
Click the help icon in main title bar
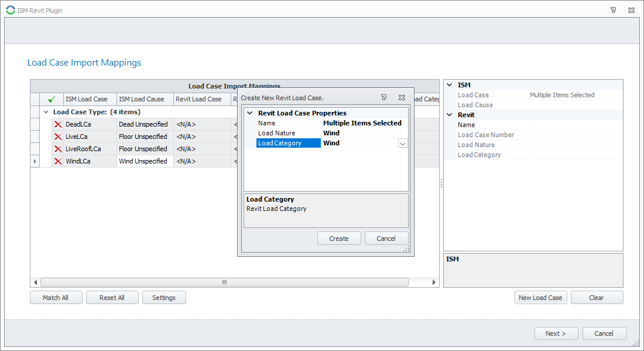[613, 11]
